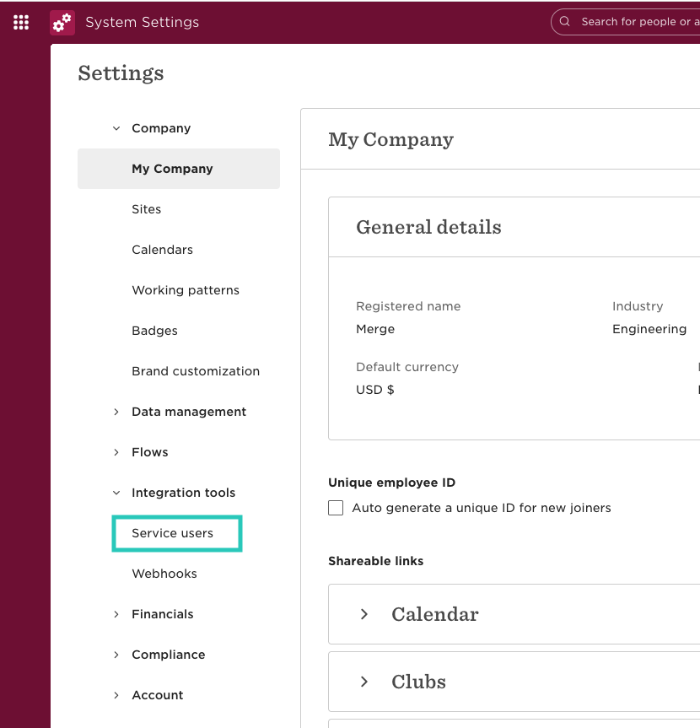Click the System Settings title text
The image size is (700, 728).
(x=142, y=22)
